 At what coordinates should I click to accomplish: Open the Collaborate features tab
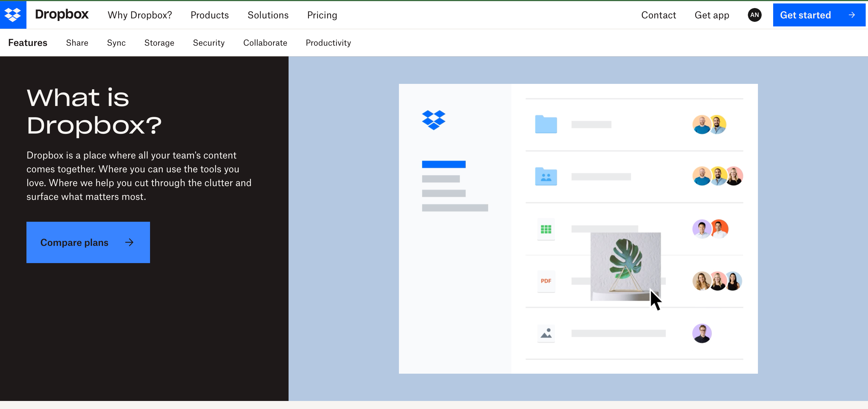click(265, 43)
